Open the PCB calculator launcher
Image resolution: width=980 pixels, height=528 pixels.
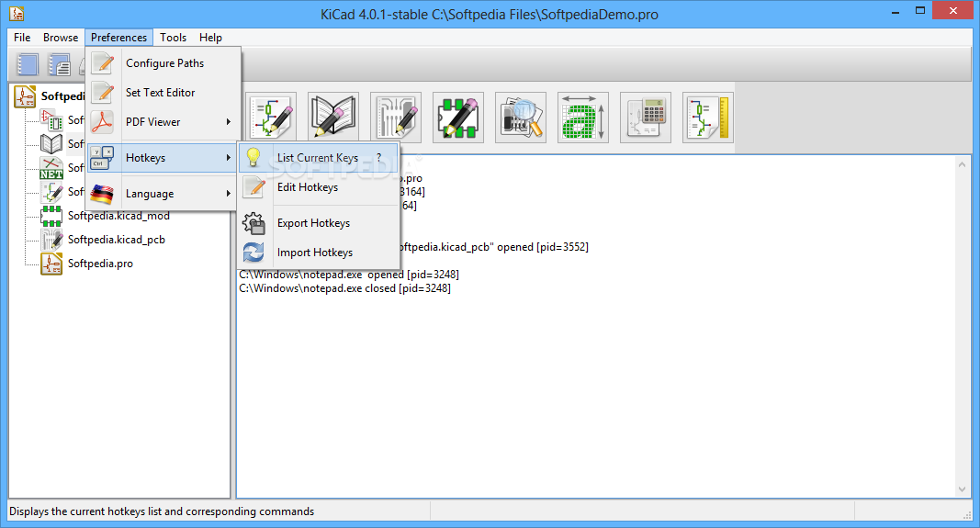(646, 118)
